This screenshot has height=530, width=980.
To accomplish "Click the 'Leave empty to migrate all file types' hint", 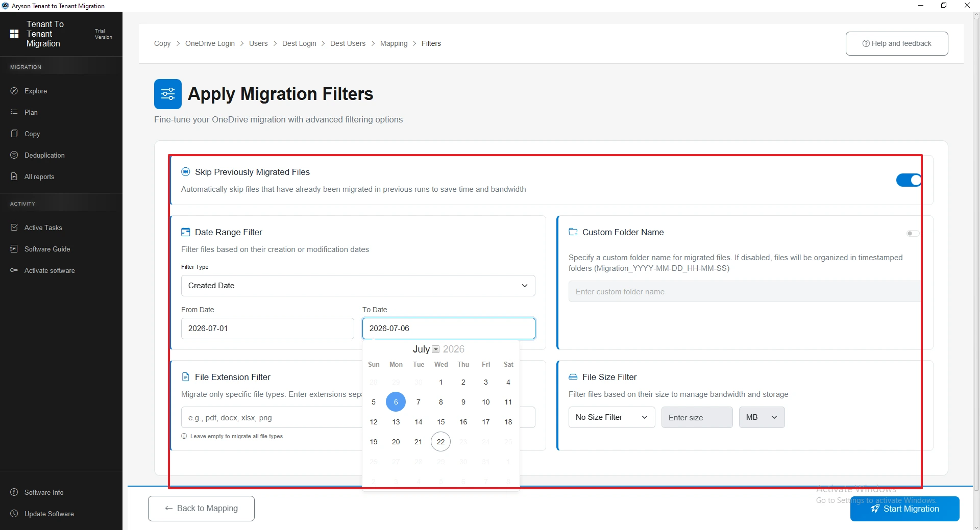I will pyautogui.click(x=236, y=436).
